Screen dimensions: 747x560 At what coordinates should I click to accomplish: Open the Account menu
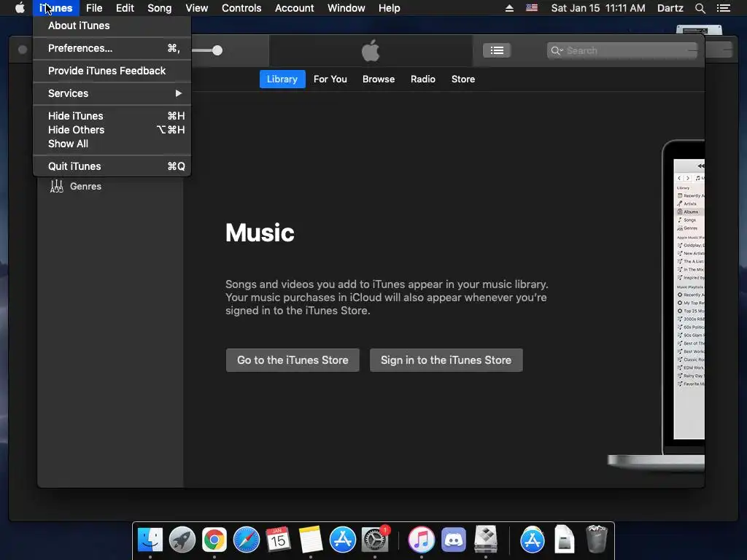(x=294, y=8)
